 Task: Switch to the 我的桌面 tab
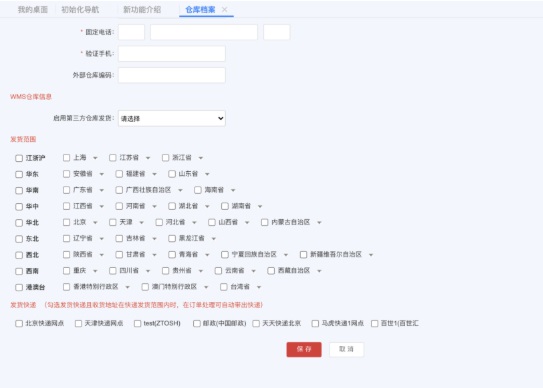(33, 10)
